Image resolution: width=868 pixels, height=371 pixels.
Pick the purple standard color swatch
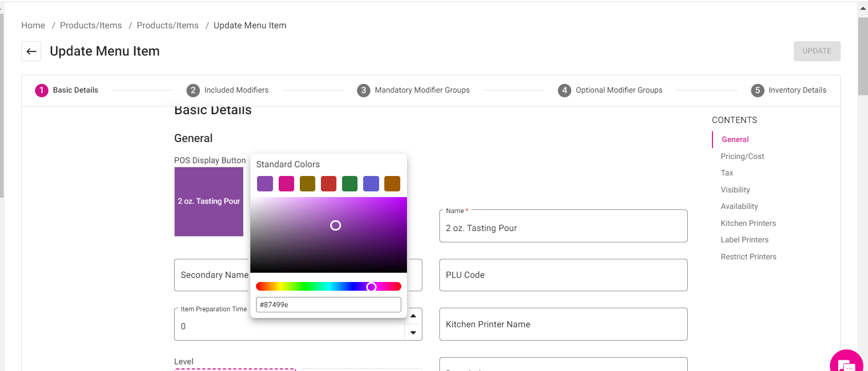pos(265,184)
